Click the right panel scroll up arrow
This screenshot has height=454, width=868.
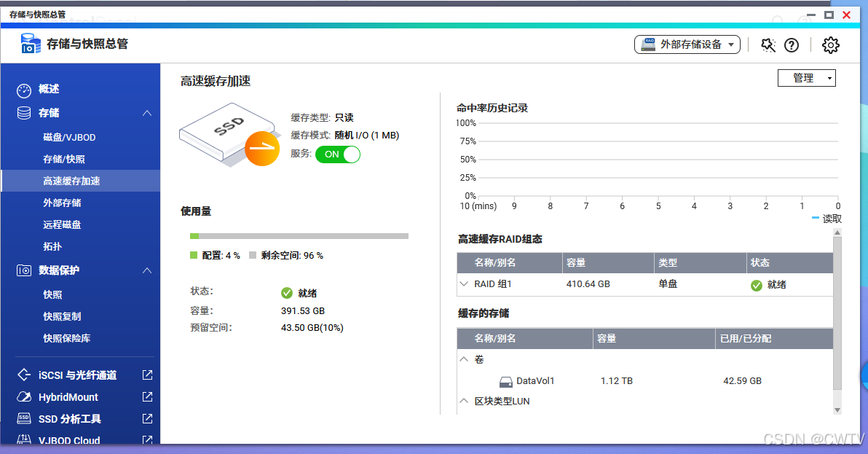coord(837,232)
